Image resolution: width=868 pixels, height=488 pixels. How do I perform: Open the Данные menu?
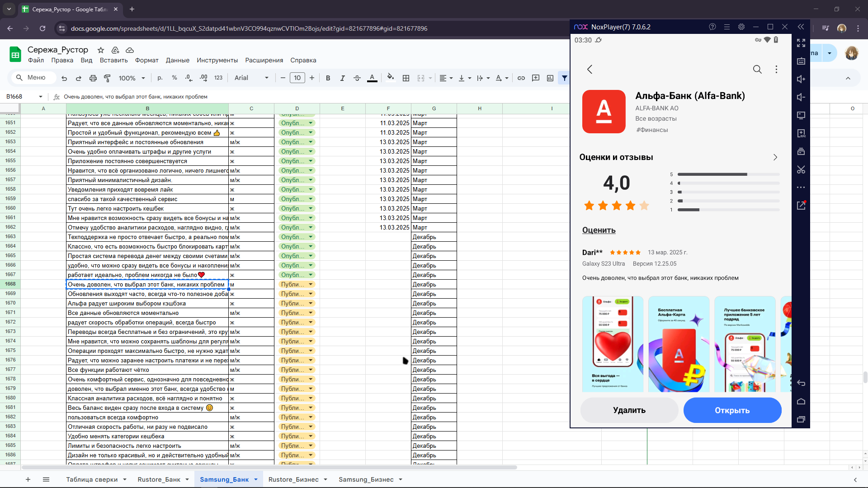(x=177, y=60)
